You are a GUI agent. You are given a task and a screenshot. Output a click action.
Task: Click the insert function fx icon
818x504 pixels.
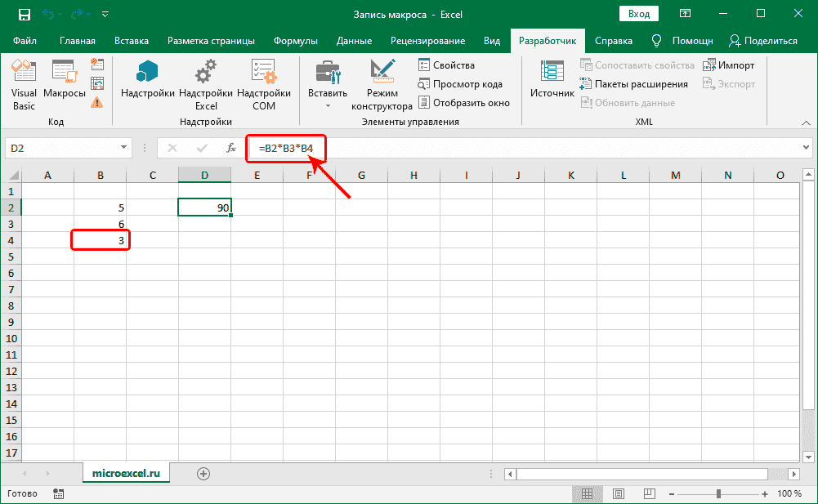click(x=231, y=148)
